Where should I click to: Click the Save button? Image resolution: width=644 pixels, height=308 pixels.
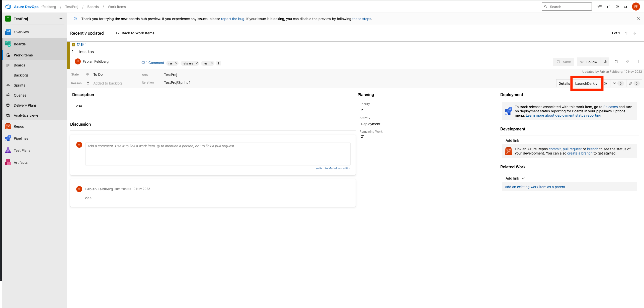pyautogui.click(x=563, y=62)
